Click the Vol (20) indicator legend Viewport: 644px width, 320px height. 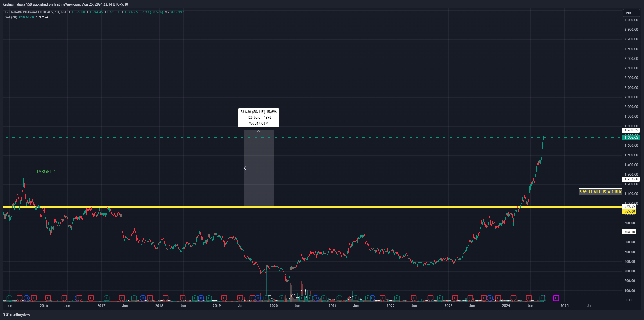pos(11,17)
